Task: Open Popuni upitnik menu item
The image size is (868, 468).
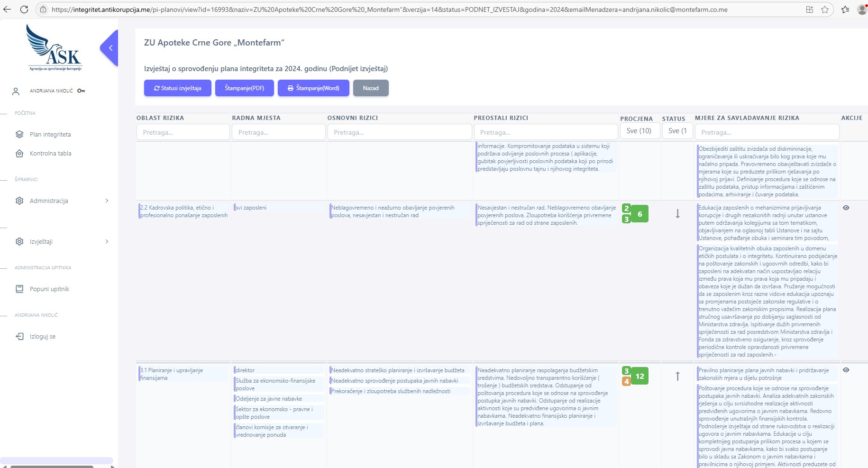Action: click(49, 289)
